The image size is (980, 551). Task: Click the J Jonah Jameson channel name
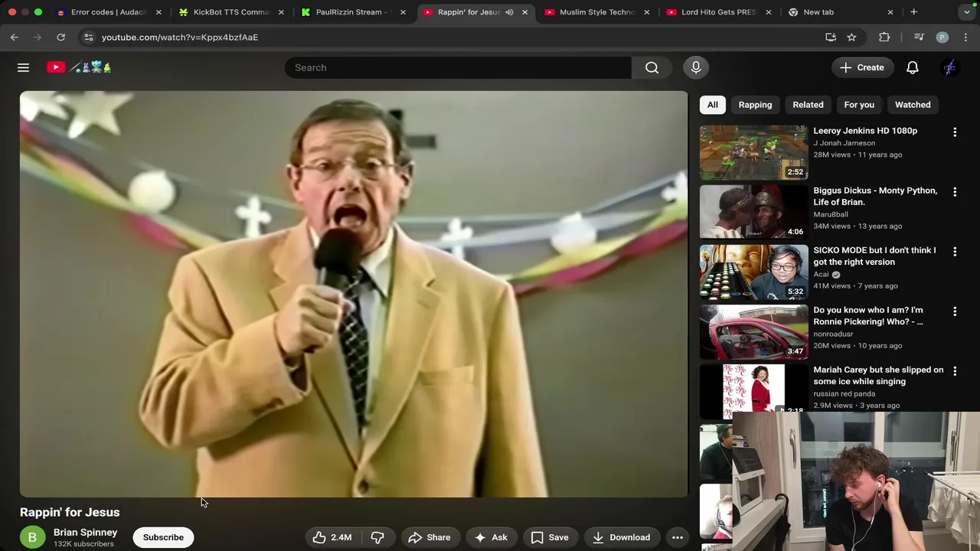coord(844,143)
